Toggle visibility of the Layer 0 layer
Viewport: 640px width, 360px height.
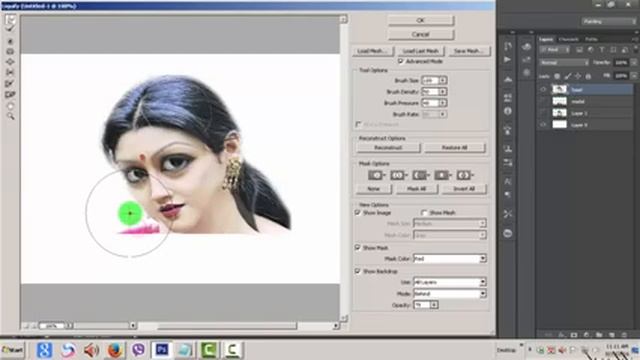(x=543, y=125)
